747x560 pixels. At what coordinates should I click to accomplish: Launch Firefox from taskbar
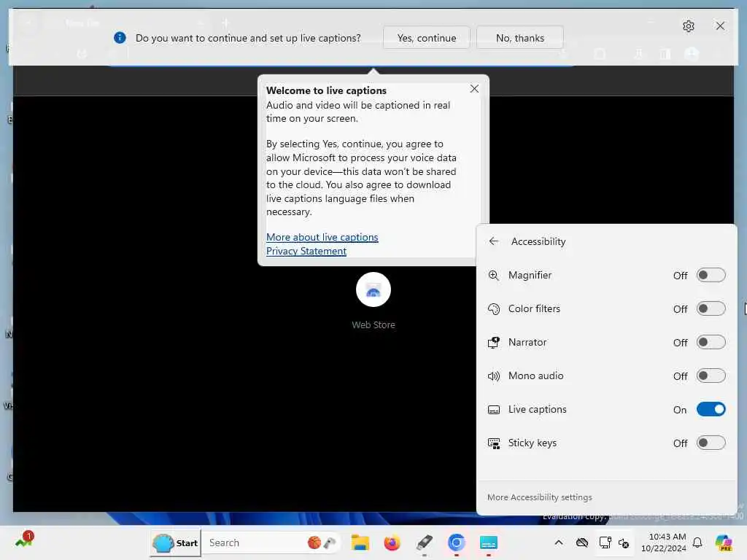point(392,542)
